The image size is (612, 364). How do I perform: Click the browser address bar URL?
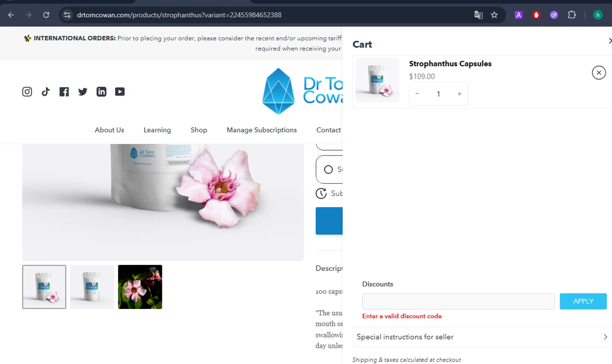click(179, 15)
